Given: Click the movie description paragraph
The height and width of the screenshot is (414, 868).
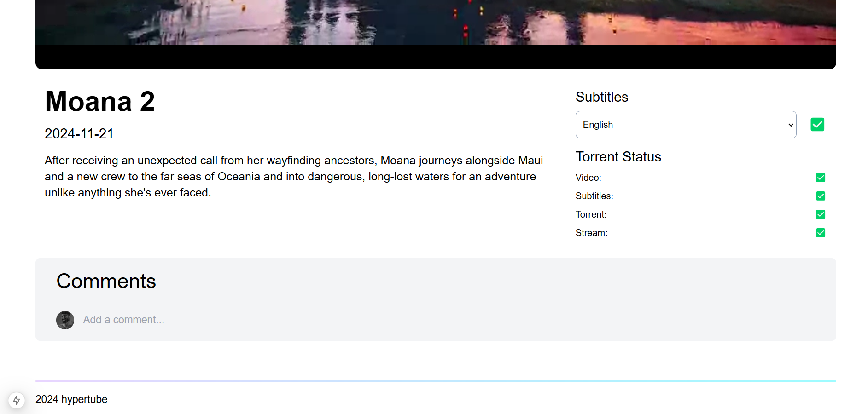Looking at the screenshot, I should [294, 177].
